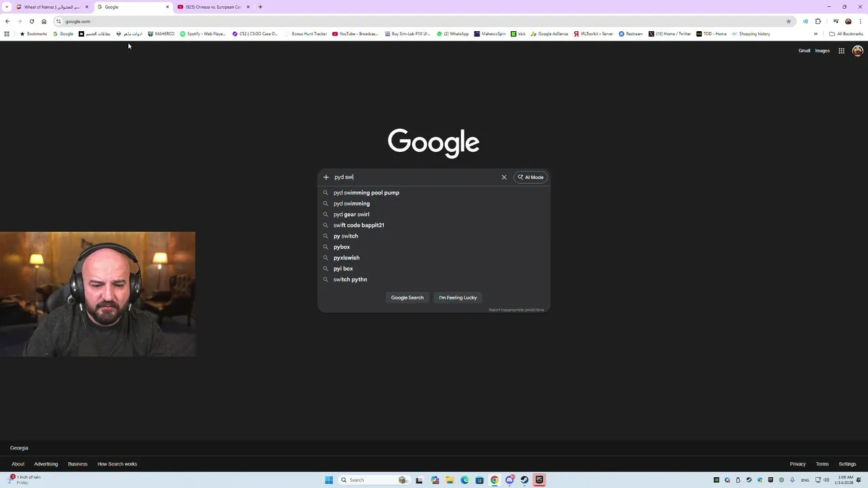Image resolution: width=868 pixels, height=488 pixels.
Task: Choose suggestion "pybox"
Action: 434,247
